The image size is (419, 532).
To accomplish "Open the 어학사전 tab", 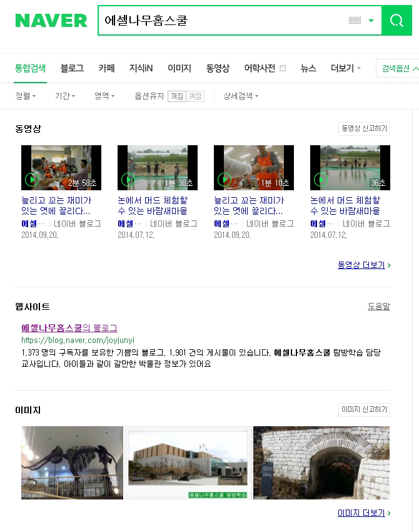I will (x=260, y=68).
